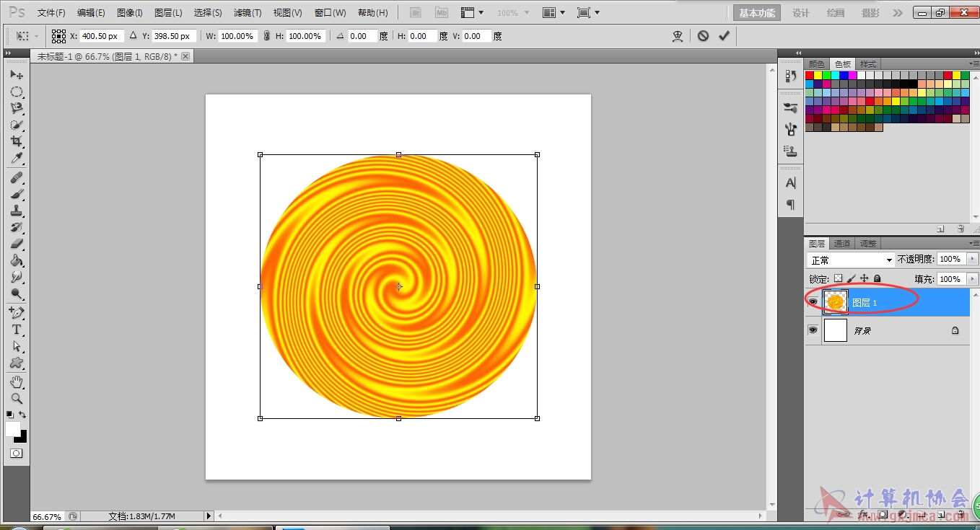
Task: Open the 不透明度 opacity slider arrow
Action: (x=973, y=259)
